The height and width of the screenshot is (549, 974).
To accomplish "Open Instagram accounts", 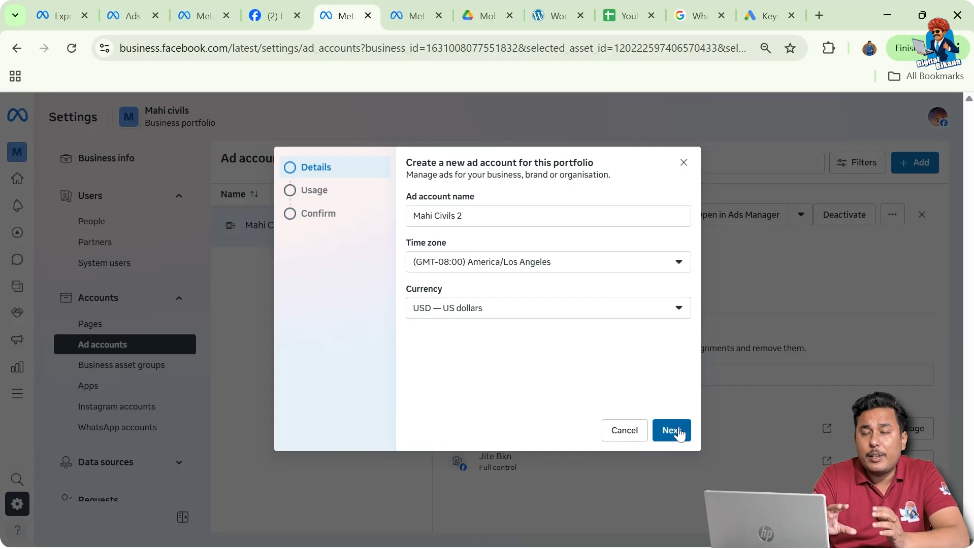I will click(116, 407).
